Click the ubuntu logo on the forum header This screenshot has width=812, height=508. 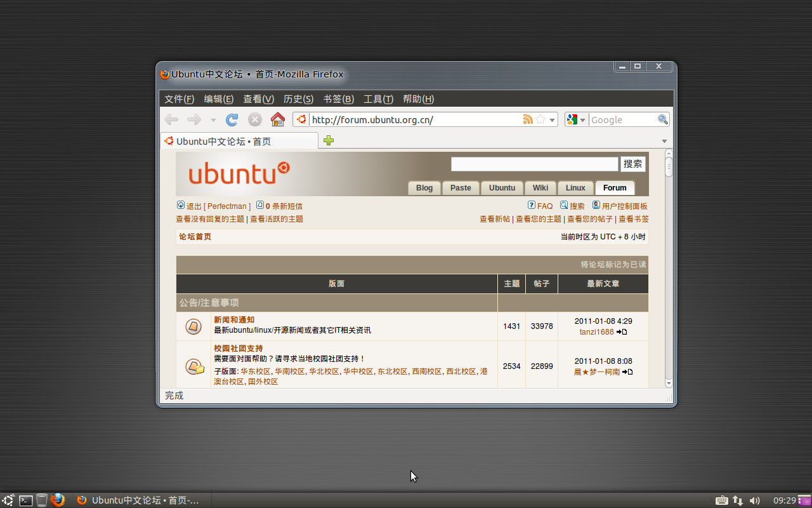point(239,172)
